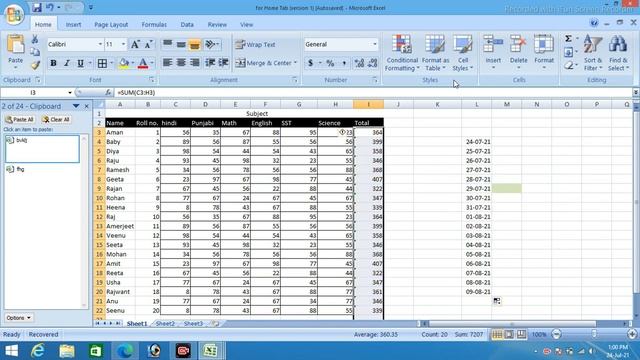Open the Calibri font name dropdown

click(x=100, y=44)
